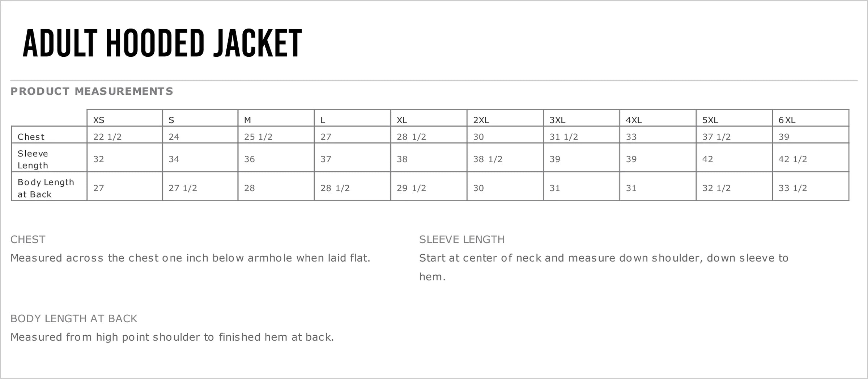Select the XS chest value 22 1/2
The height and width of the screenshot is (379, 868).
pyautogui.click(x=107, y=137)
